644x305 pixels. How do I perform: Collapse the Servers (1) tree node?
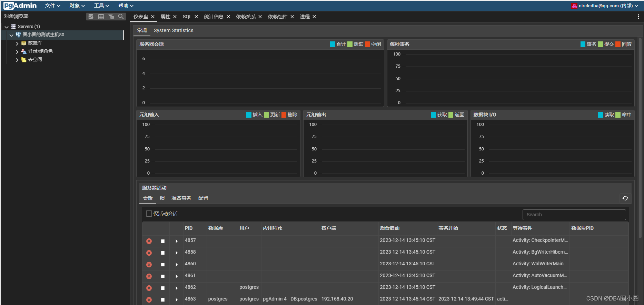pyautogui.click(x=7, y=27)
